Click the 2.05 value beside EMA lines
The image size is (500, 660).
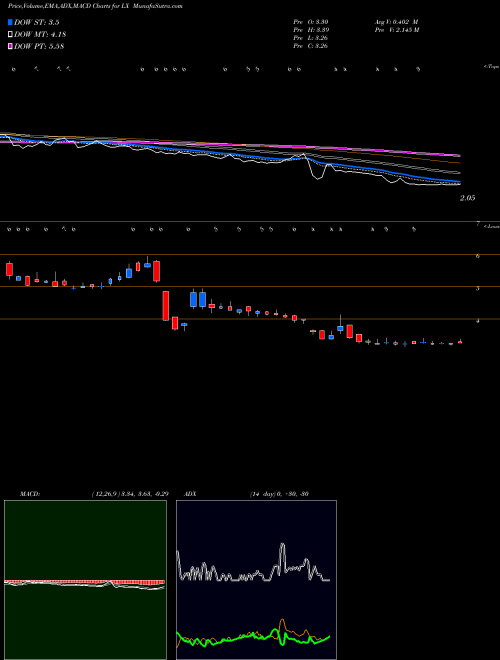[x=467, y=198]
